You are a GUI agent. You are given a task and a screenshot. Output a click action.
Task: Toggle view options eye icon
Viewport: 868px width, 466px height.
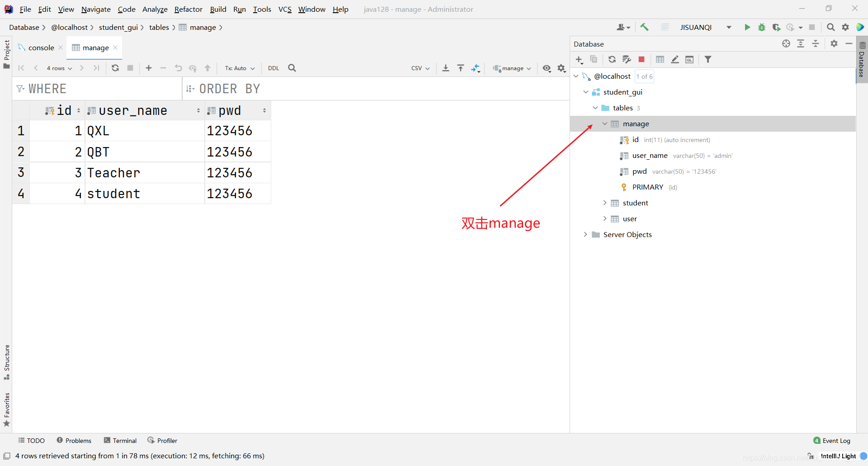(x=547, y=68)
